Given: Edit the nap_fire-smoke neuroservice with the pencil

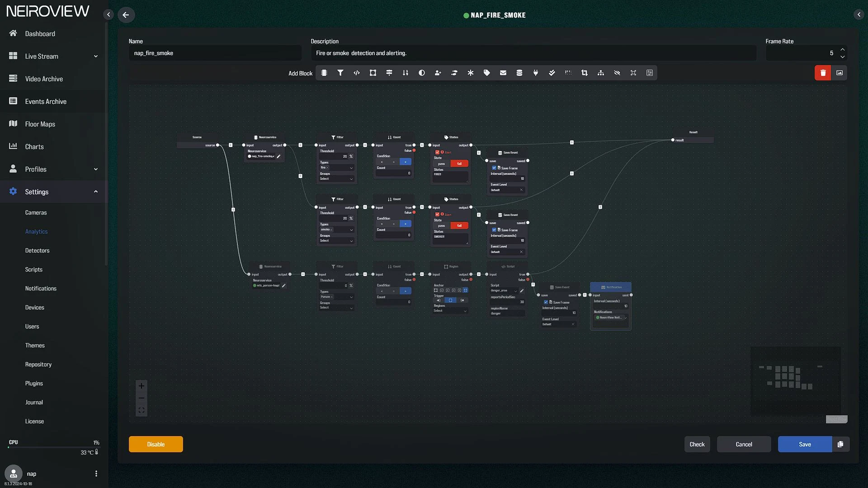Looking at the screenshot, I should pyautogui.click(x=278, y=156).
